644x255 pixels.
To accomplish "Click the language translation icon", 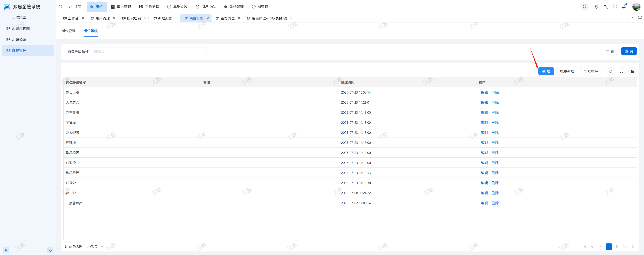I will pos(606,7).
